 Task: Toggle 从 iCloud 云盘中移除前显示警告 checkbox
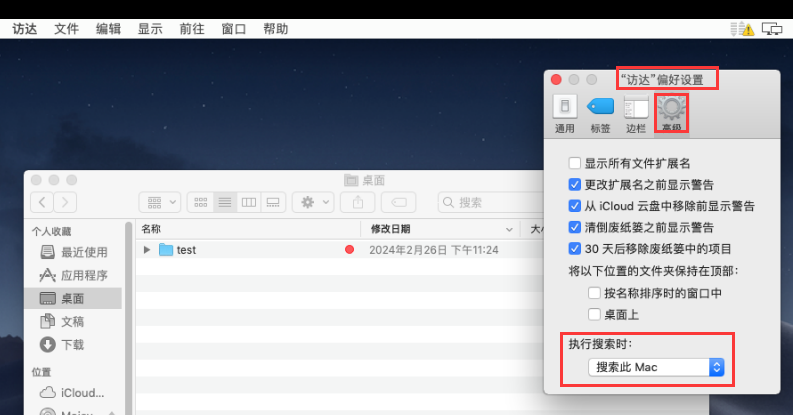pos(575,206)
